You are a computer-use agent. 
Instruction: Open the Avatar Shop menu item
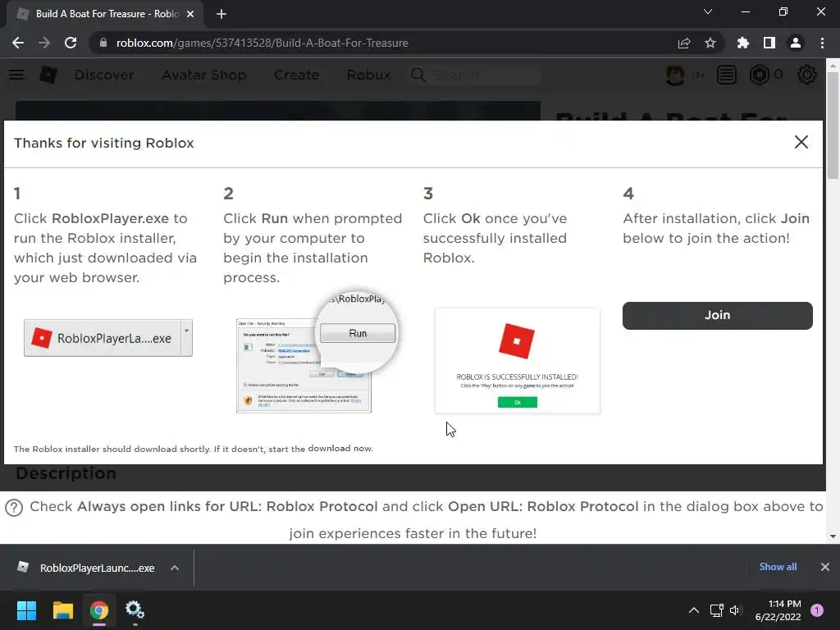pyautogui.click(x=204, y=75)
